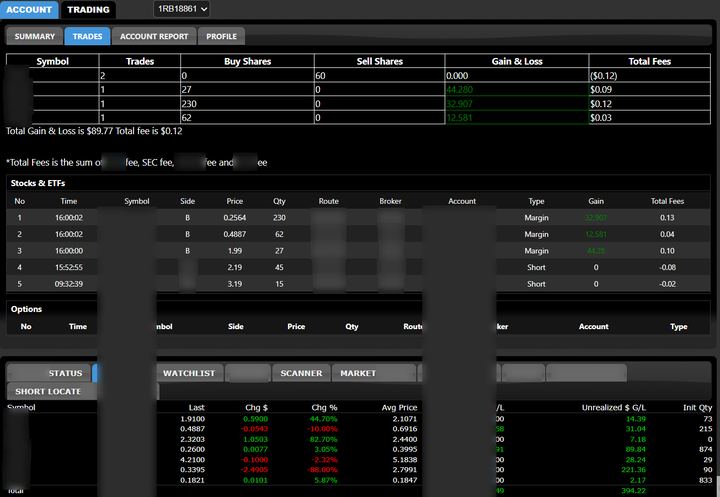Open the SCANNER tab
This screenshot has height=497, width=720.
tap(301, 373)
